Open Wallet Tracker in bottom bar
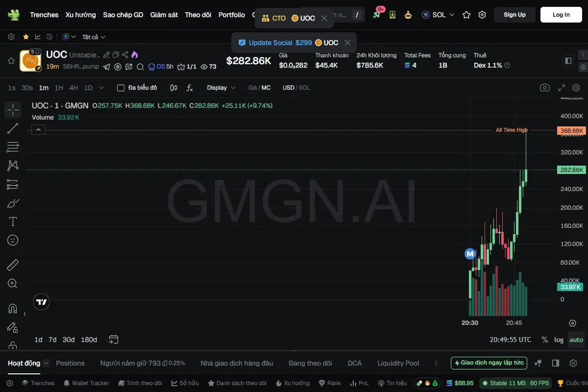Image resolution: width=588 pixels, height=392 pixels. point(87,383)
